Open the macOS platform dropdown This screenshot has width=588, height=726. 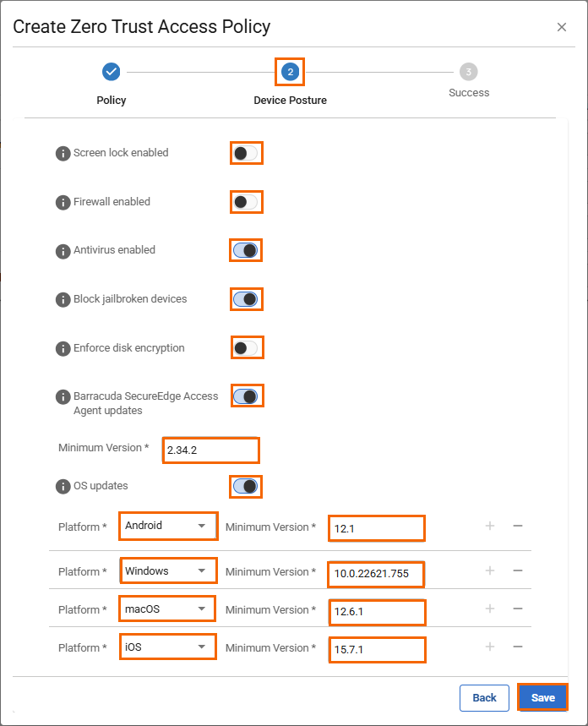(x=167, y=609)
